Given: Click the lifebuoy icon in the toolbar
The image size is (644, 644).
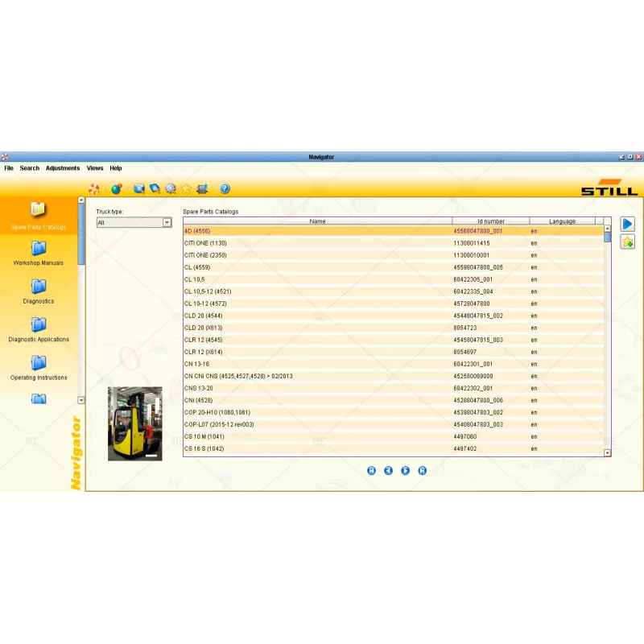Looking at the screenshot, I should coord(94,188).
